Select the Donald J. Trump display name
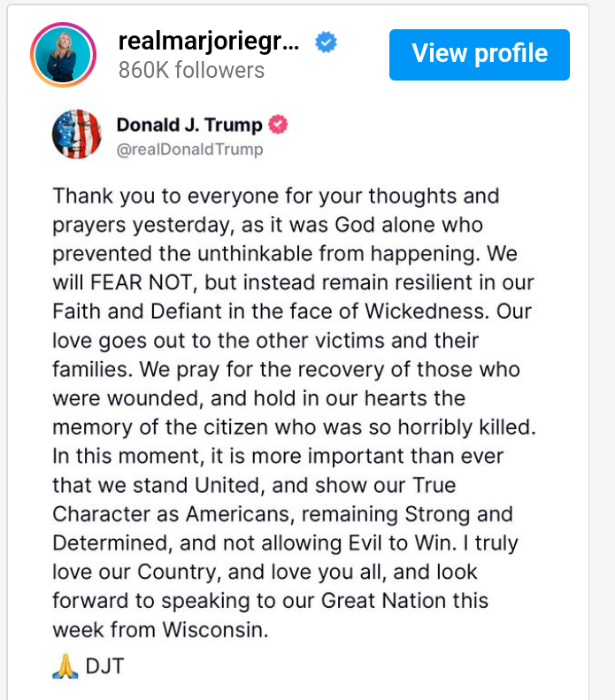615x700 pixels. 189,125
